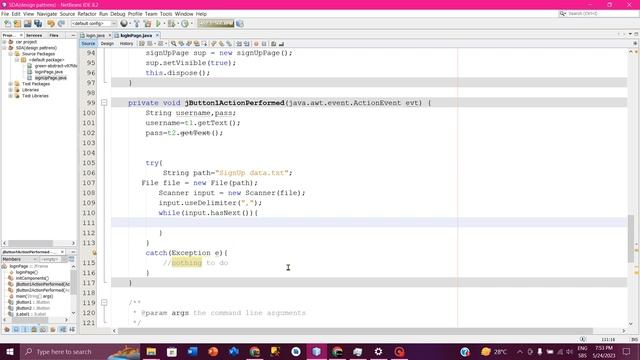
Task: Expand the Test Libraries node
Action: 11,96
